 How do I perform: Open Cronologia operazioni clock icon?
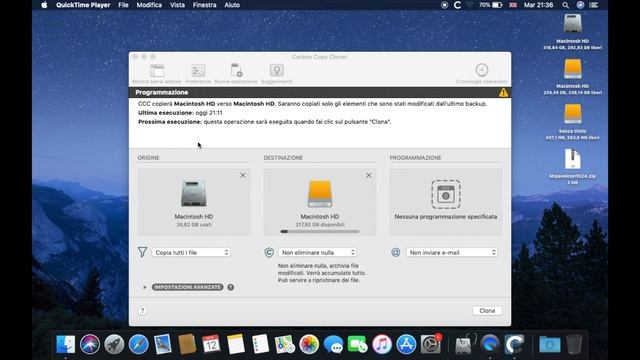click(x=482, y=70)
